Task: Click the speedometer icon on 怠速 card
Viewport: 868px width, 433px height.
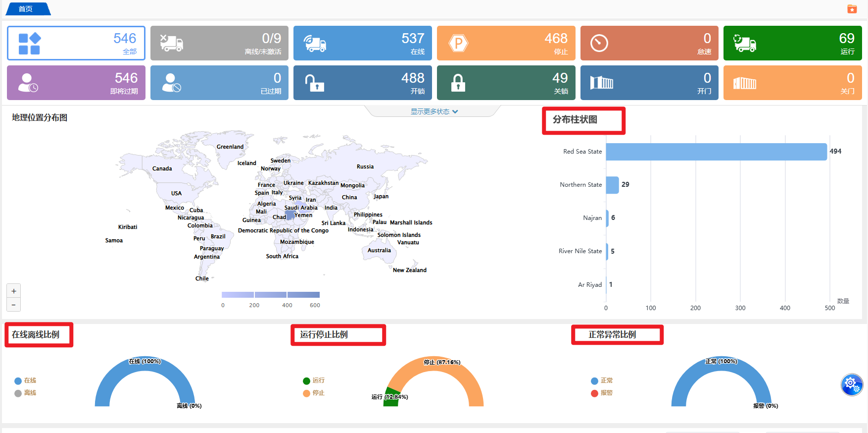Action: click(x=599, y=44)
